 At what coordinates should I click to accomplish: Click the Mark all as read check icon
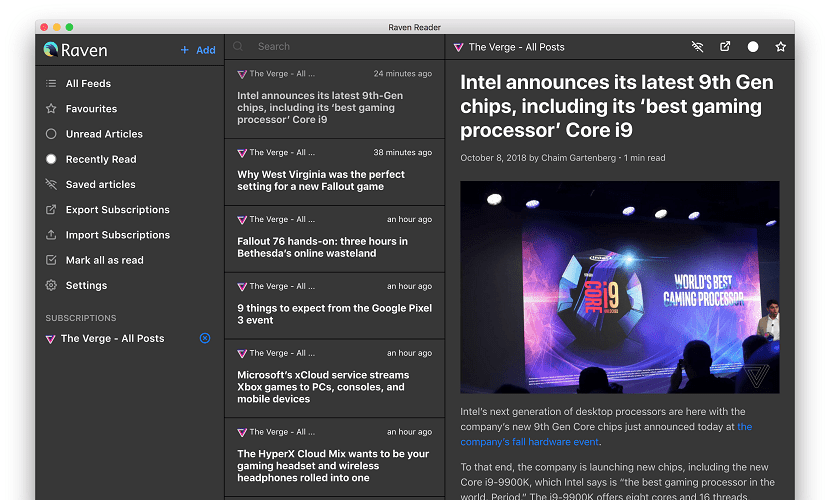click(x=51, y=260)
